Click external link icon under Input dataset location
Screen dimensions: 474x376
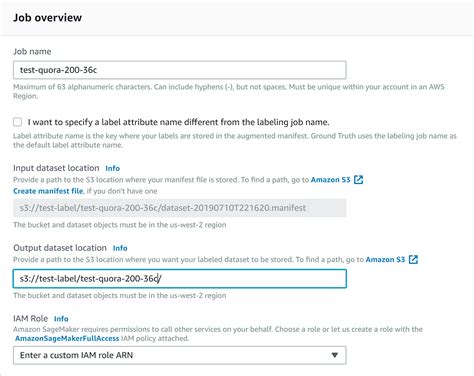click(358, 180)
